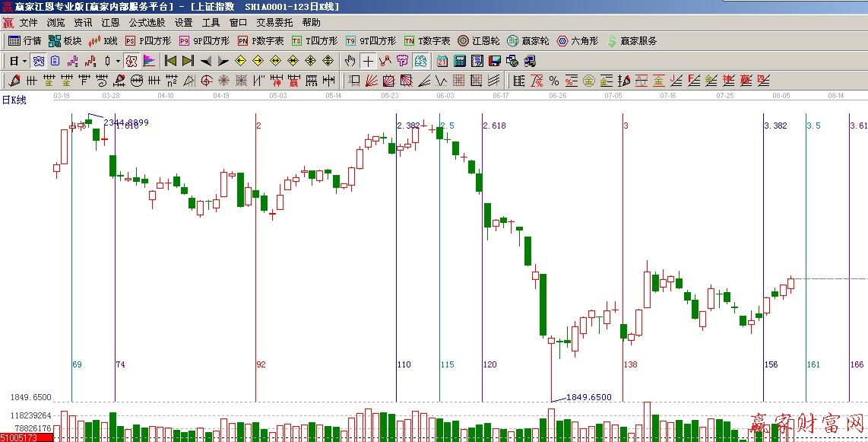Open the 设置 settings menu
Image resolution: width=868 pixels, height=442 pixels.
(x=183, y=23)
